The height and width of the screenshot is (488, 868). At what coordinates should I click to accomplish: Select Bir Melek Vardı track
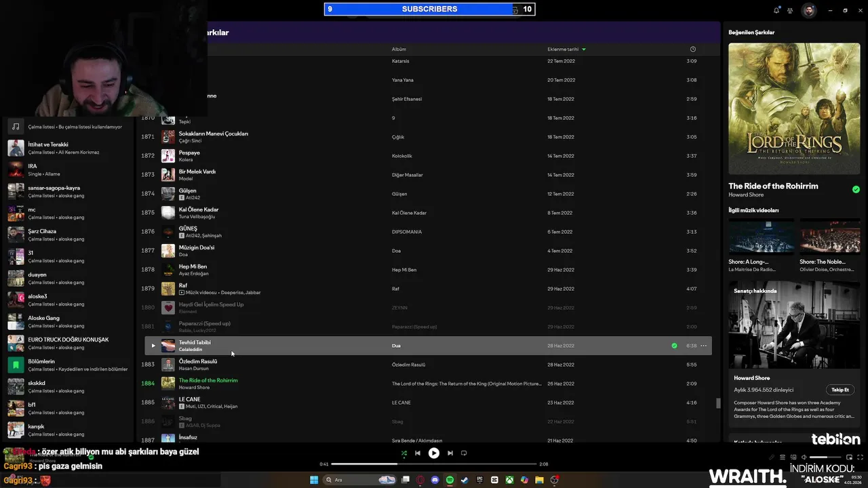[x=428, y=175]
